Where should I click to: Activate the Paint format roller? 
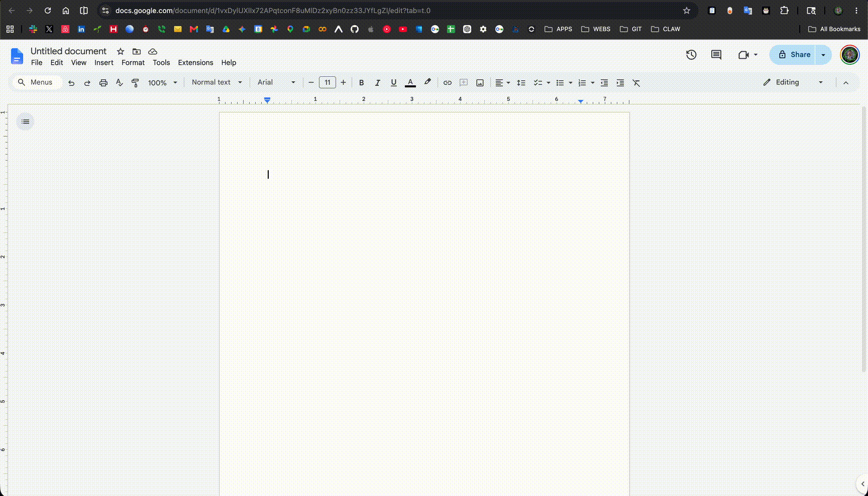tap(135, 83)
